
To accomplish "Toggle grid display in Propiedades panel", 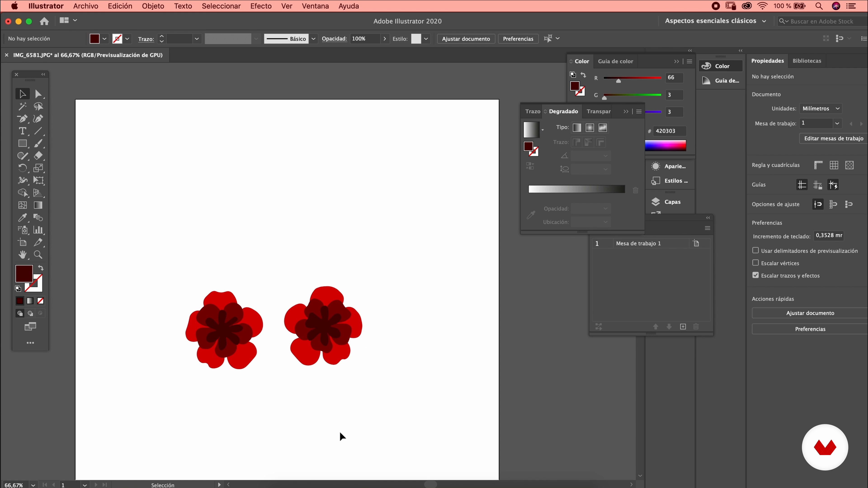I will (x=834, y=165).
